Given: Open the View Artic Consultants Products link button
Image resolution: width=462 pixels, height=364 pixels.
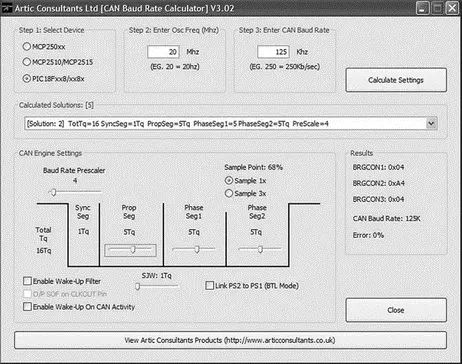Looking at the screenshot, I should pos(230,340).
